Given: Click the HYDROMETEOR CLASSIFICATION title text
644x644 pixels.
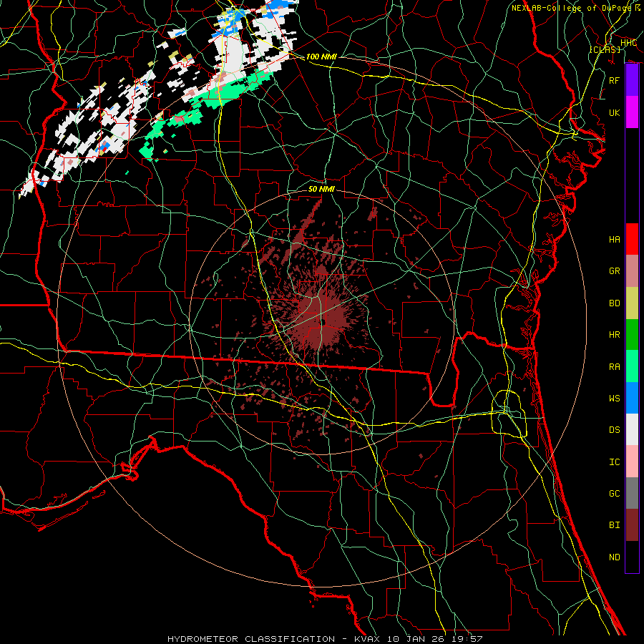Looking at the screenshot, I should (251, 639).
